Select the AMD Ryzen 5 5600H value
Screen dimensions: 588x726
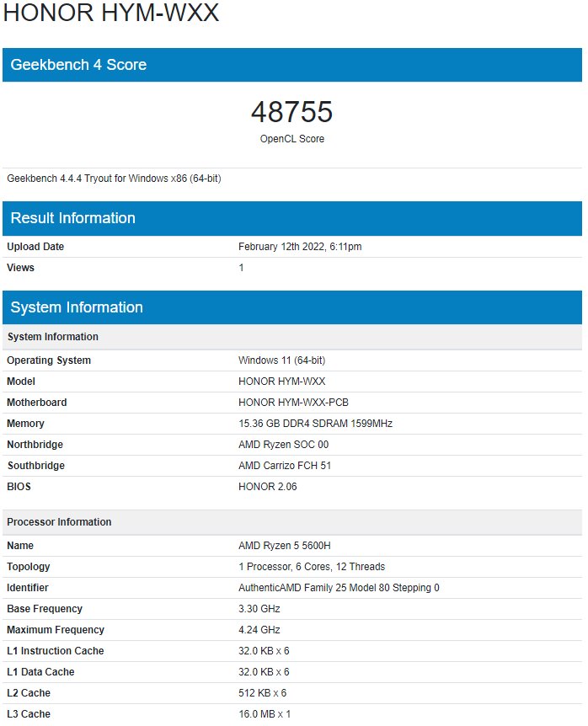coord(284,546)
